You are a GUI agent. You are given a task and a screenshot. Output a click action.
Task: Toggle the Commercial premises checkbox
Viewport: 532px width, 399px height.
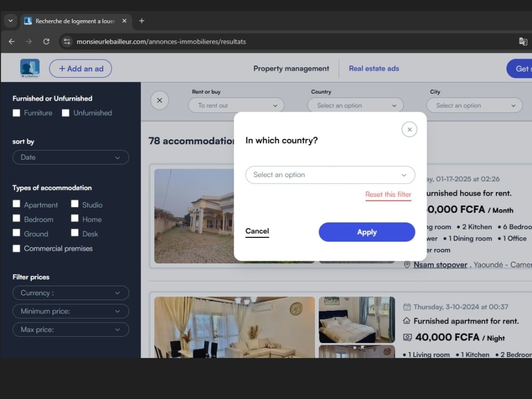click(16, 248)
